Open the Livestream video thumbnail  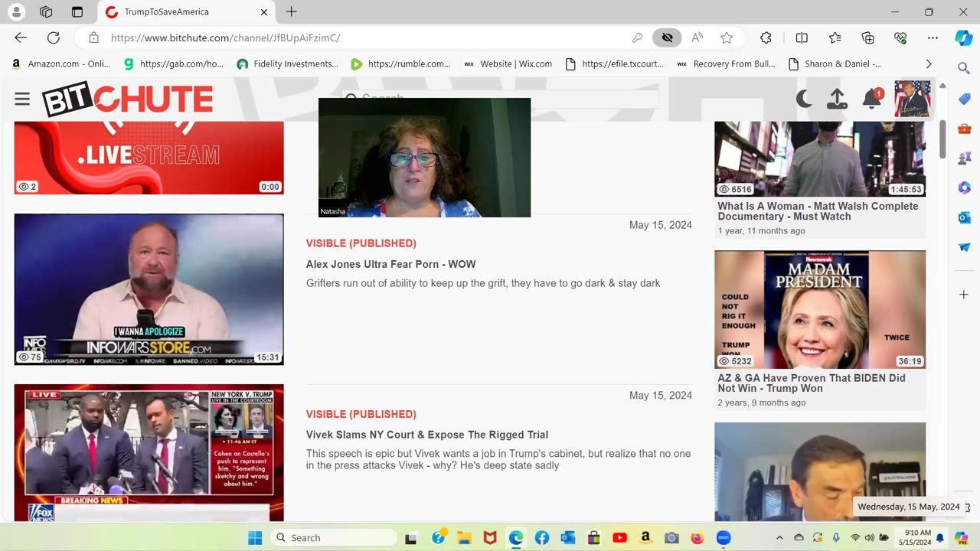coord(149,158)
